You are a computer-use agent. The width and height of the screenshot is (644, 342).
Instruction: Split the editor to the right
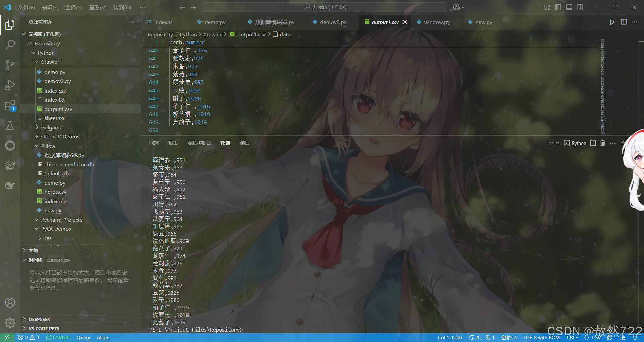(624, 22)
